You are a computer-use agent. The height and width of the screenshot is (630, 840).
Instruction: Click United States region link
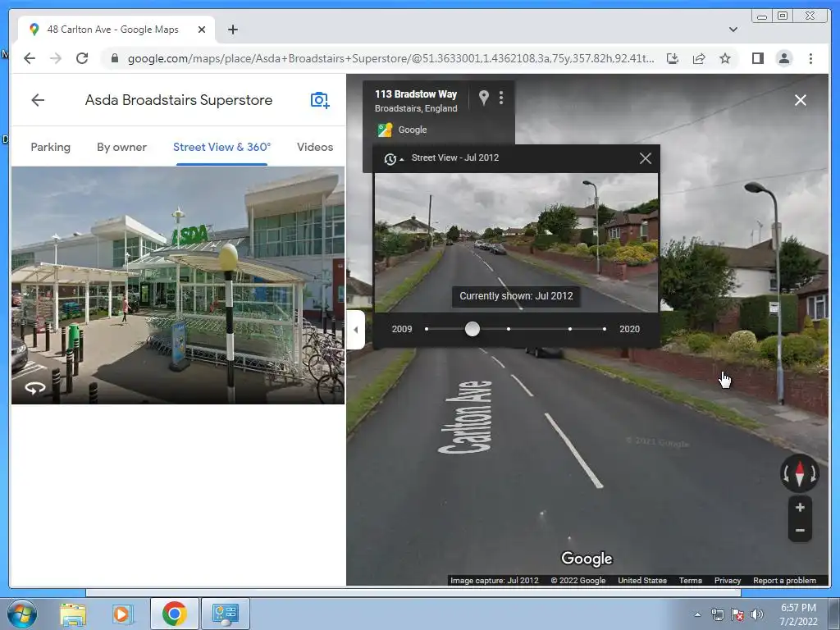(x=642, y=580)
